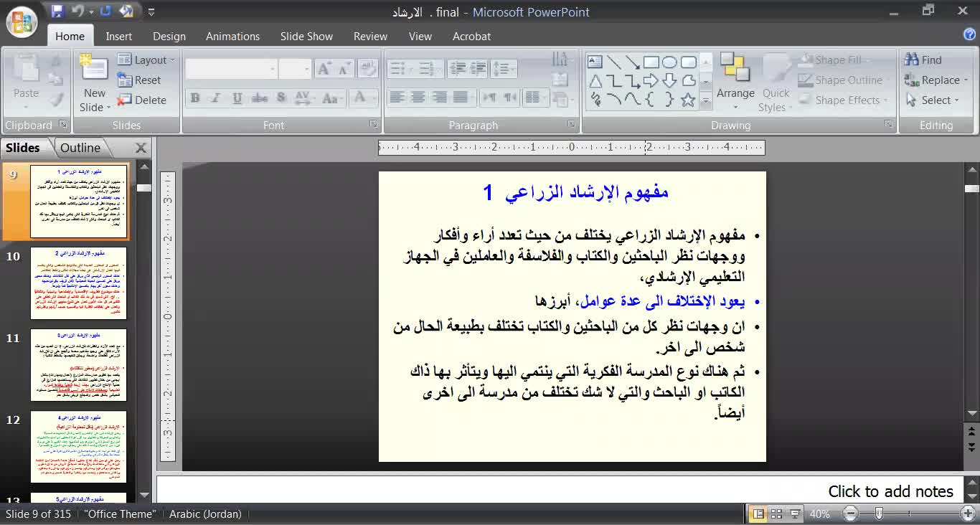Toggle Italic formatting
Image resolution: width=980 pixels, height=525 pixels.
(216, 98)
